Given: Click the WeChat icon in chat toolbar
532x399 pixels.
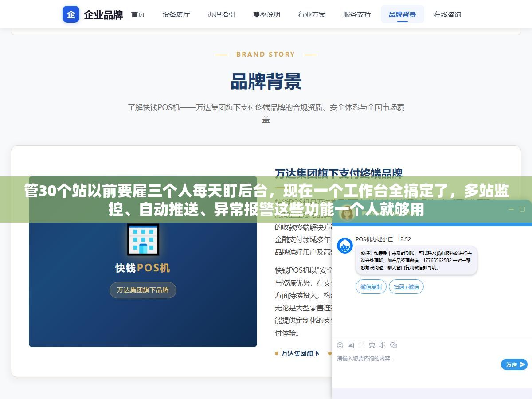Looking at the screenshot, I should (x=394, y=345).
